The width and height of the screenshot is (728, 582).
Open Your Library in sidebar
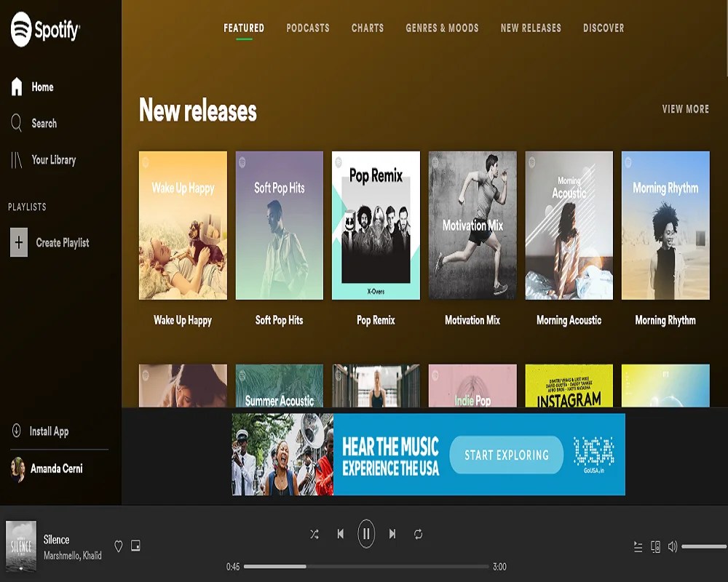43,160
